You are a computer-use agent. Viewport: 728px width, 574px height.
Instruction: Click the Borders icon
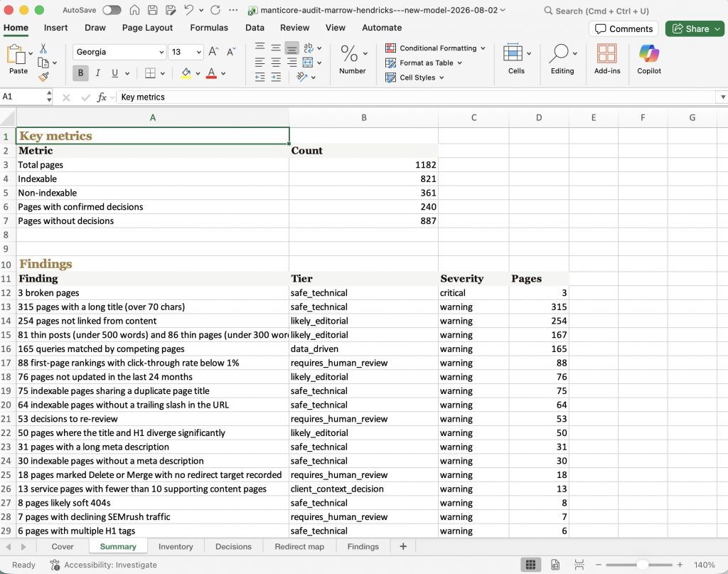point(150,73)
